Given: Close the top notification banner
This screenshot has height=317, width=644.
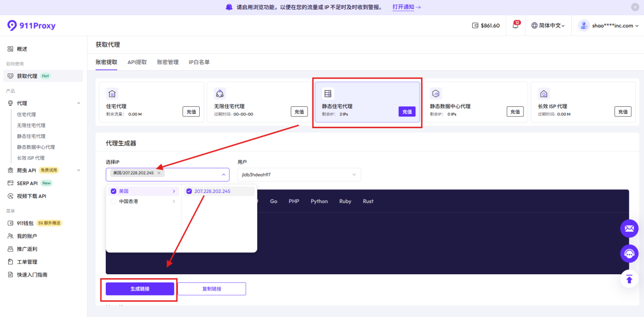Looking at the screenshot, I should coord(635,7).
